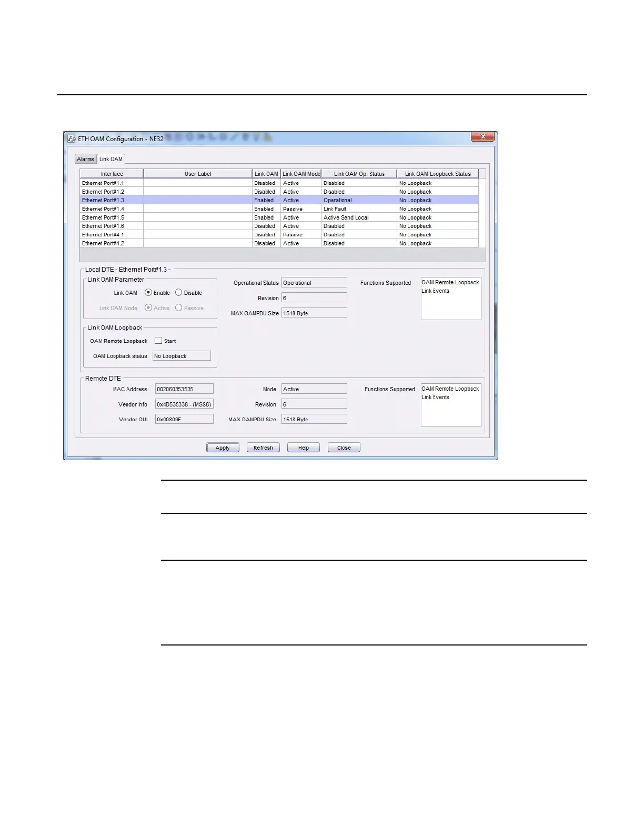Viewport: 644px width, 834px height.
Task: Select OAM Remote Loopback in Local functions list
Action: click(450, 282)
